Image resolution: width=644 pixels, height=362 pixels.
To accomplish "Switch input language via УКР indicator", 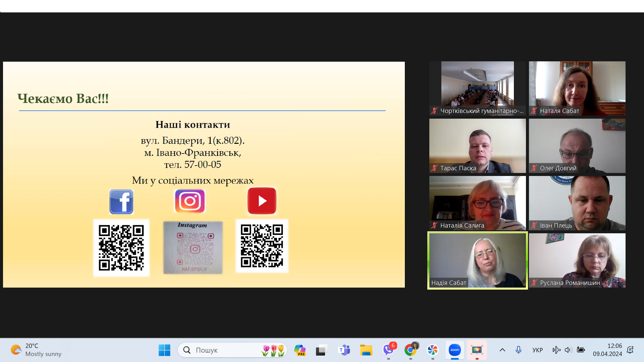I will 537,350.
